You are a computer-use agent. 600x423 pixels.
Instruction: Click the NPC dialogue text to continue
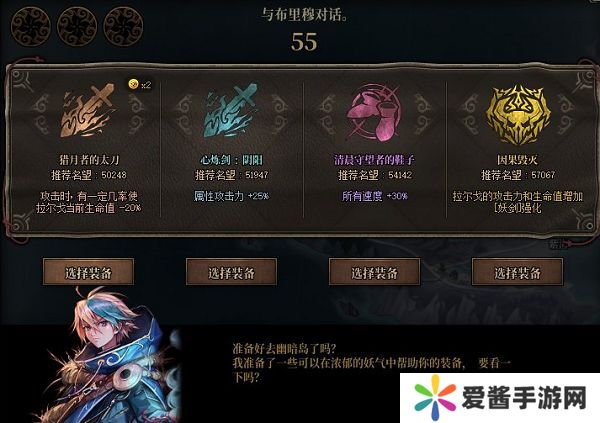click(371, 363)
